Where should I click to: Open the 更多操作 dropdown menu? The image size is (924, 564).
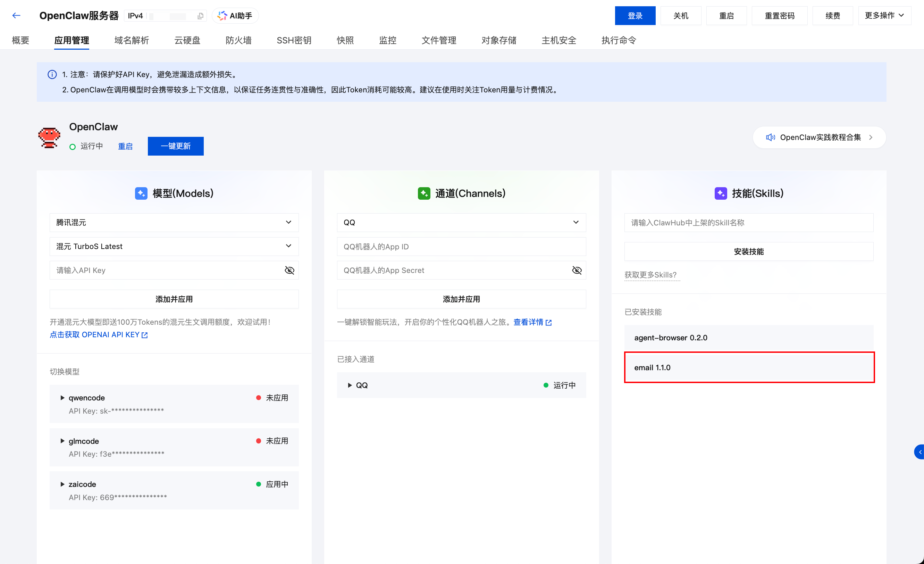[x=884, y=15]
